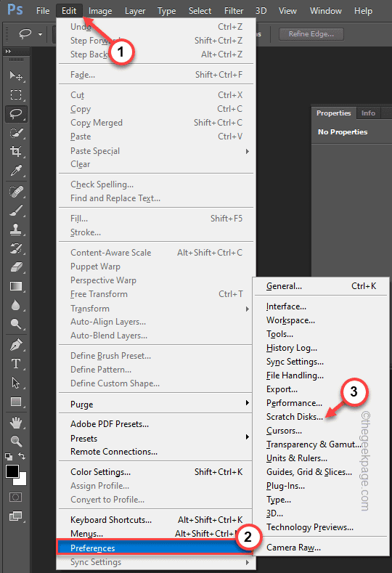Select the Rectangle shape tool
Image resolution: width=392 pixels, height=573 pixels.
pyautogui.click(x=16, y=402)
